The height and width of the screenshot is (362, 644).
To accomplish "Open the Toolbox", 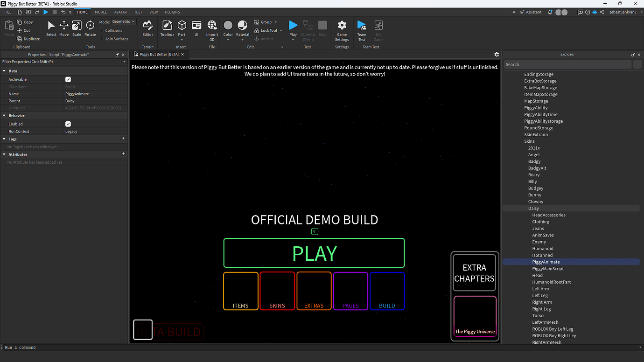I will point(167,28).
